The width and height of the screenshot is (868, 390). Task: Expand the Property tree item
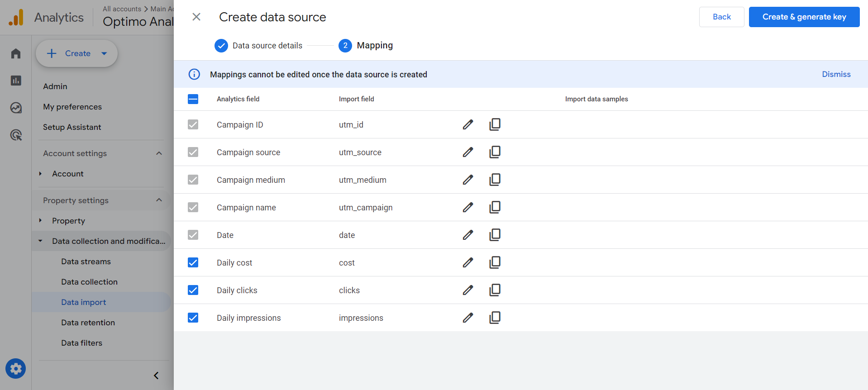point(40,221)
